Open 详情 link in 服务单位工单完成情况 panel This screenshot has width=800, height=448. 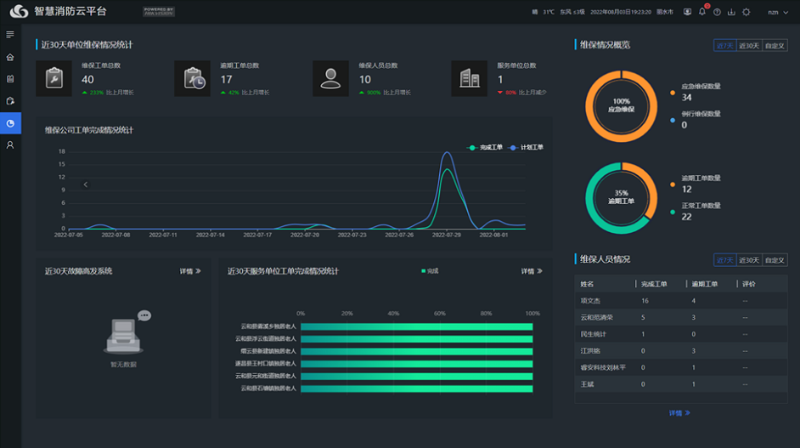pyautogui.click(x=531, y=271)
